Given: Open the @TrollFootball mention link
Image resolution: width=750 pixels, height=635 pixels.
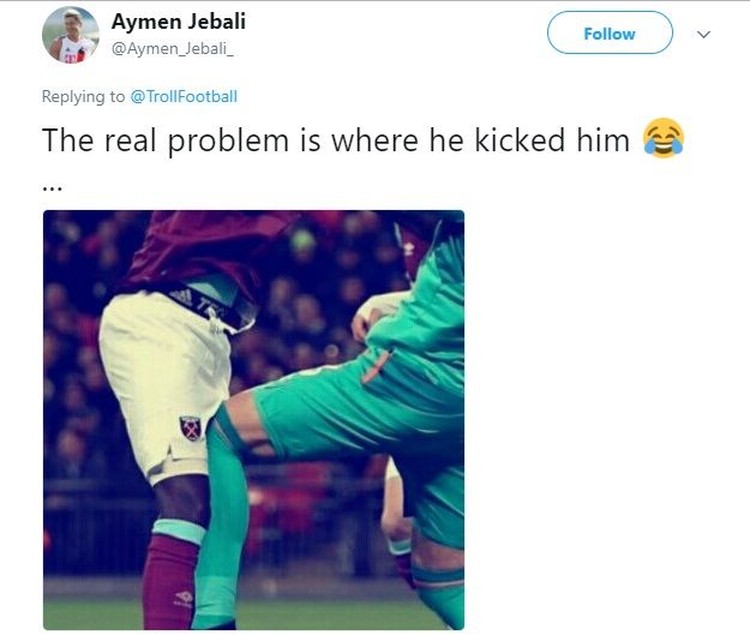Looking at the screenshot, I should 184,97.
